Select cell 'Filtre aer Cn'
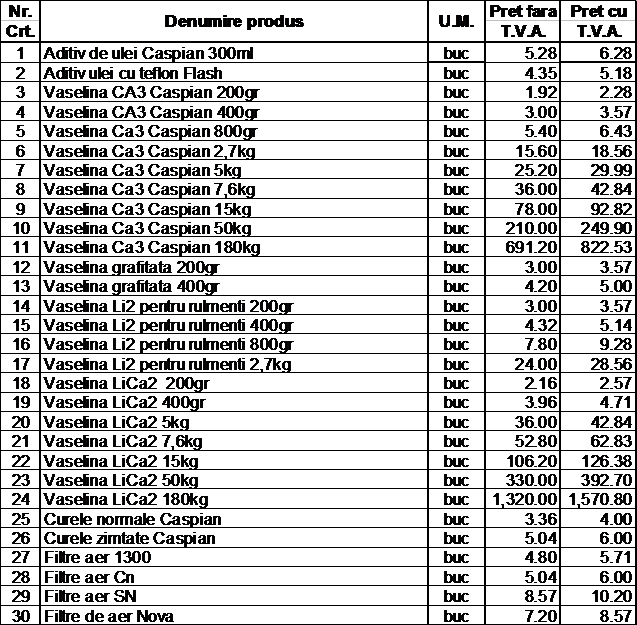Screen dimensions: 637x625 point(234,577)
